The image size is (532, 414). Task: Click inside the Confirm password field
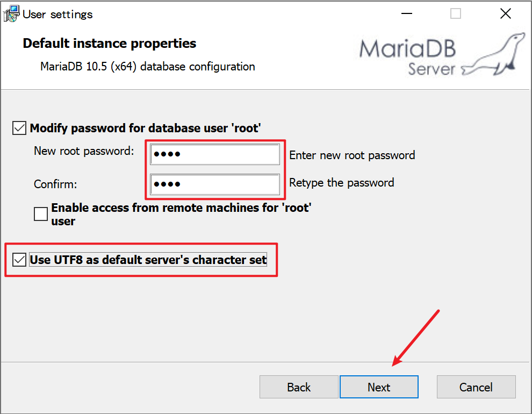215,184
